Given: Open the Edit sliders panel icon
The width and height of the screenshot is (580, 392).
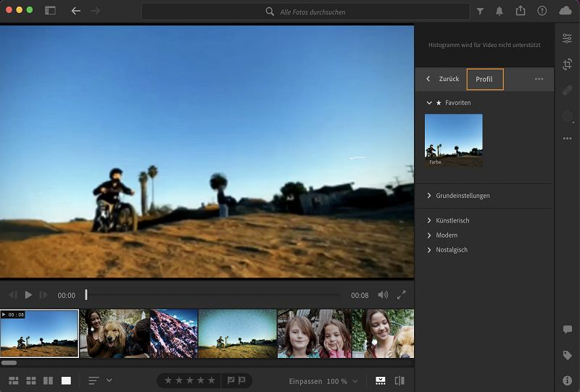Looking at the screenshot, I should pyautogui.click(x=567, y=38).
